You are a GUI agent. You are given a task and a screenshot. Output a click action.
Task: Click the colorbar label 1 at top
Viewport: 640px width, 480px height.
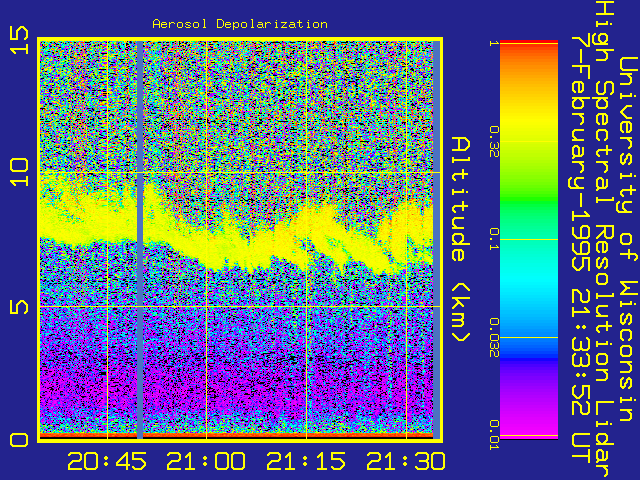(494, 43)
